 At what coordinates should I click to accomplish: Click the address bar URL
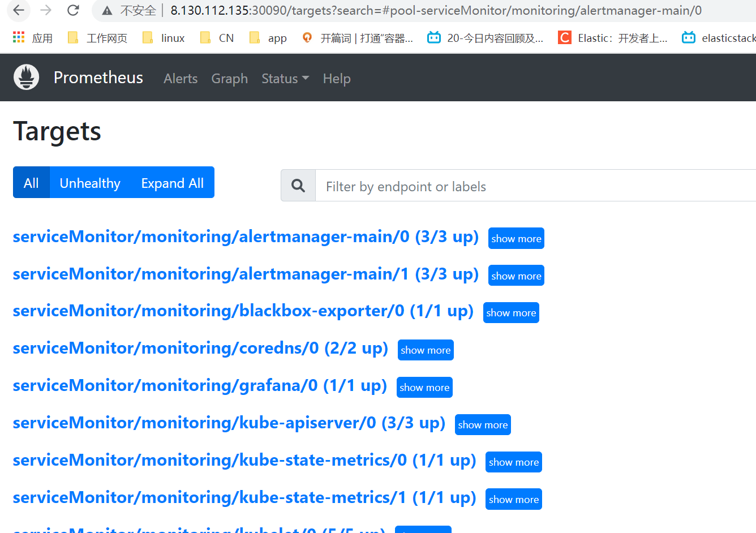click(436, 10)
